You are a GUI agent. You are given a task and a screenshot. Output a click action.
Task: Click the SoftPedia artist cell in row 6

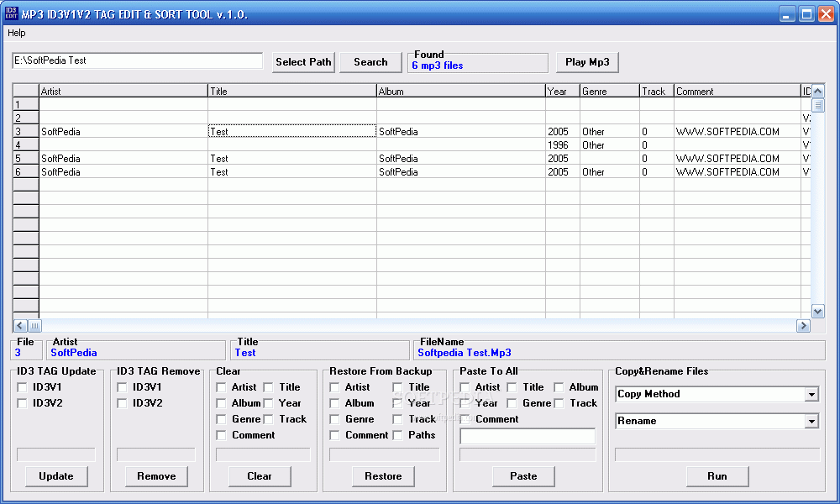coord(123,172)
